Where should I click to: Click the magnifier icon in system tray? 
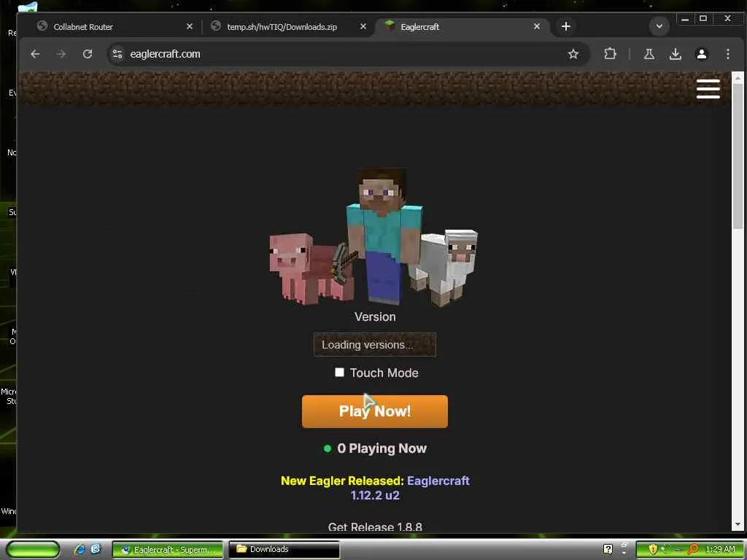pos(693,550)
